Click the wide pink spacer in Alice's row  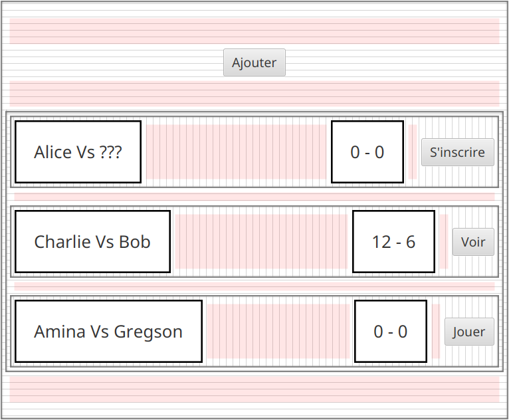pyautogui.click(x=236, y=152)
